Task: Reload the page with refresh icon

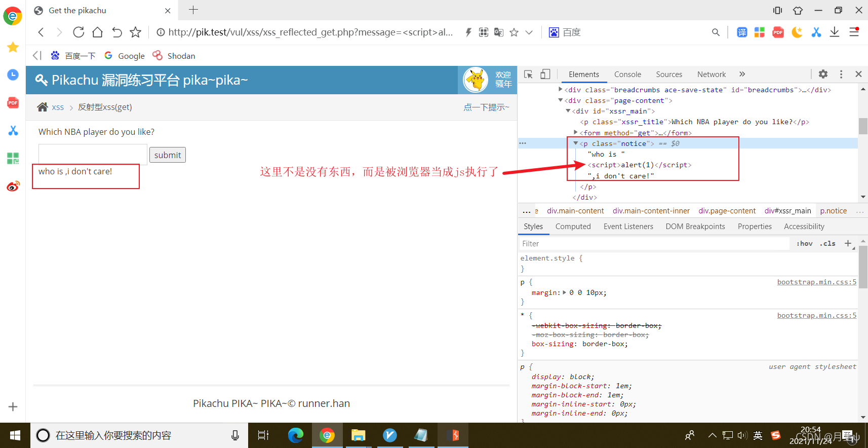Action: click(78, 32)
